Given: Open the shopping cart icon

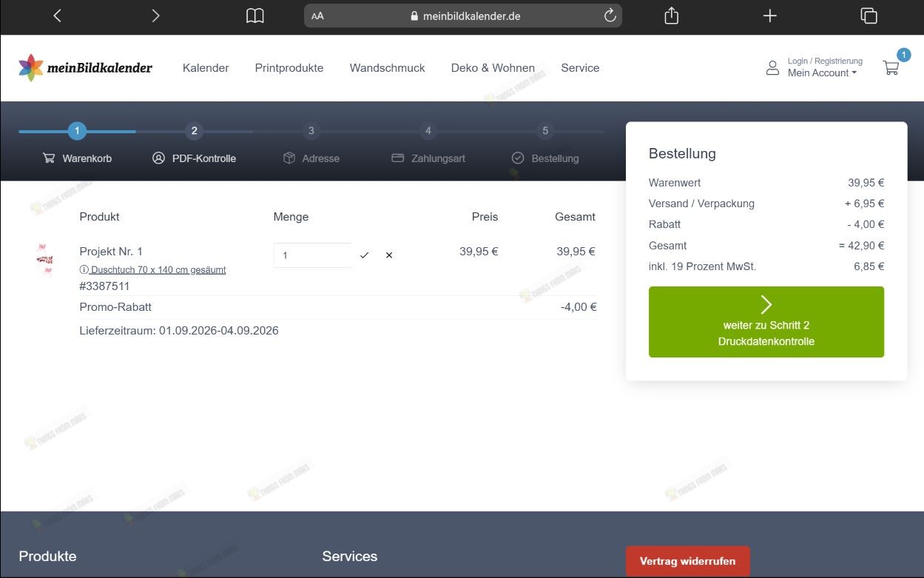Looking at the screenshot, I should pos(891,68).
